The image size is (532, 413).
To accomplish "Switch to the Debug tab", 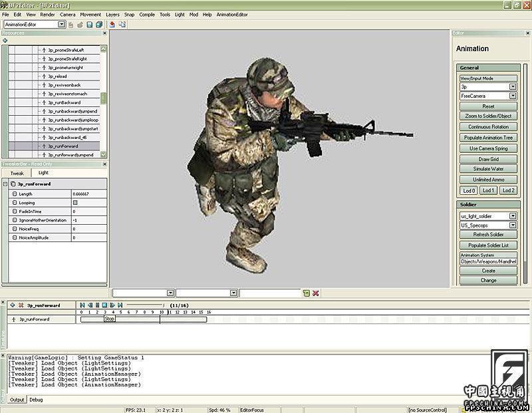I will click(36, 400).
